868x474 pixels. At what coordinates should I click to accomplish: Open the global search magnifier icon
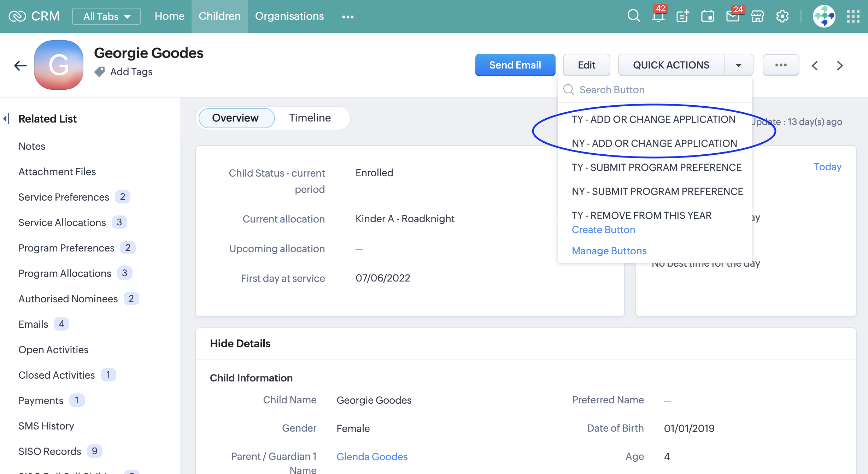click(633, 16)
